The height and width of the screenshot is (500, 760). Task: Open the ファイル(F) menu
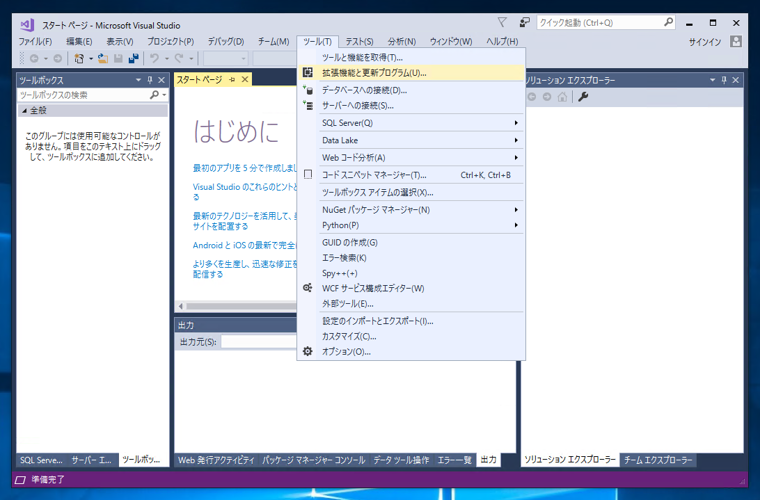coord(35,42)
